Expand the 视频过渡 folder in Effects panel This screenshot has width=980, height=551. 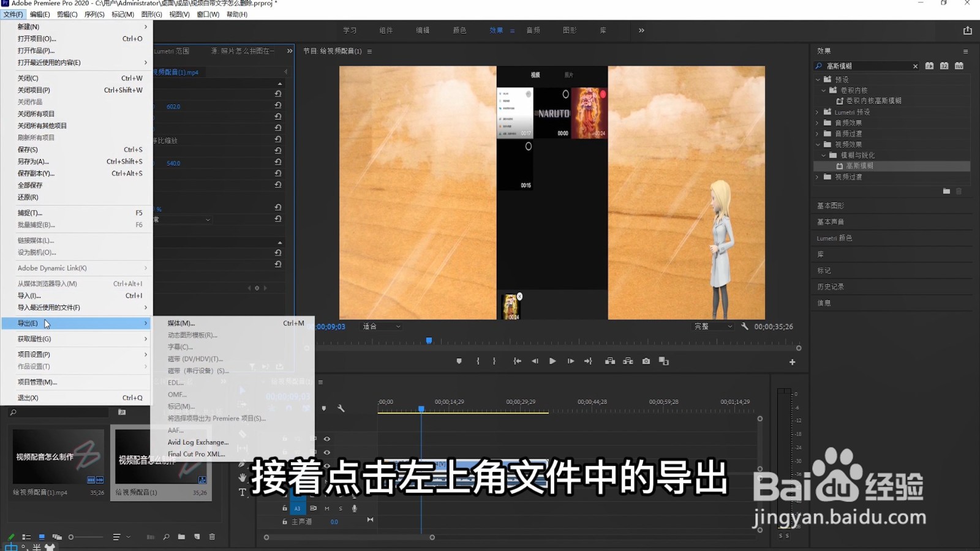[817, 176]
